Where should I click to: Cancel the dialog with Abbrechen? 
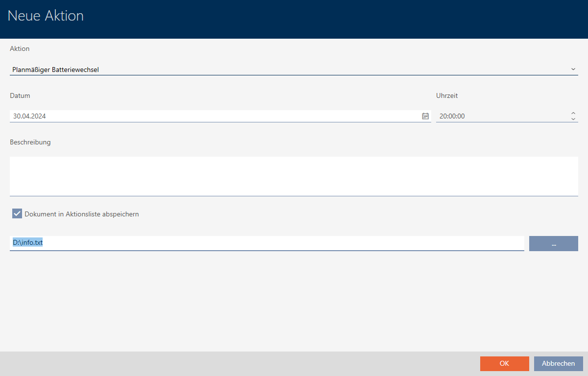[558, 363]
